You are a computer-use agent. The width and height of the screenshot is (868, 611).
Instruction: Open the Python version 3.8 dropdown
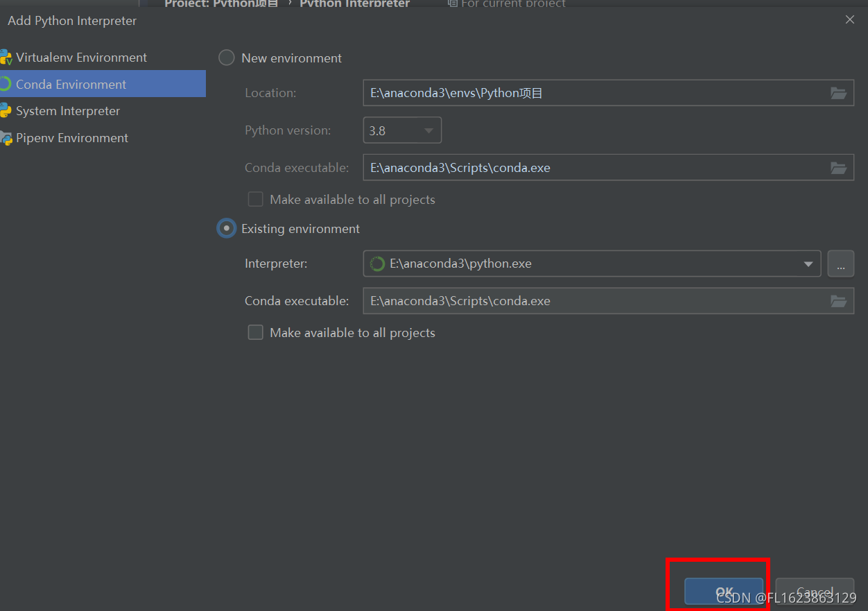[402, 130]
